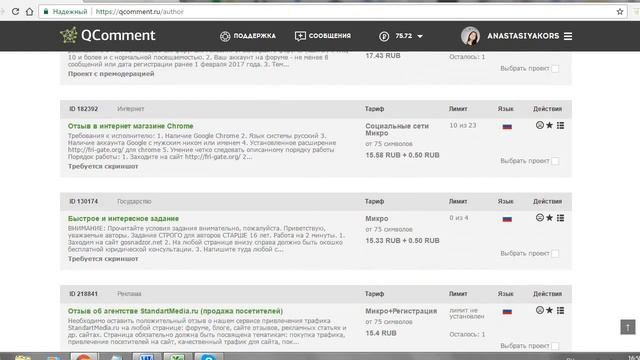Open ANASTASIYAKORS profile avatar
Screen dimensions: 640x360
[x=470, y=36]
